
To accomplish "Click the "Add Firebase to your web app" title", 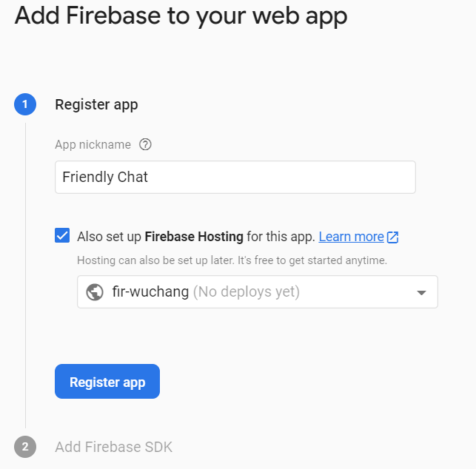I will (181, 16).
